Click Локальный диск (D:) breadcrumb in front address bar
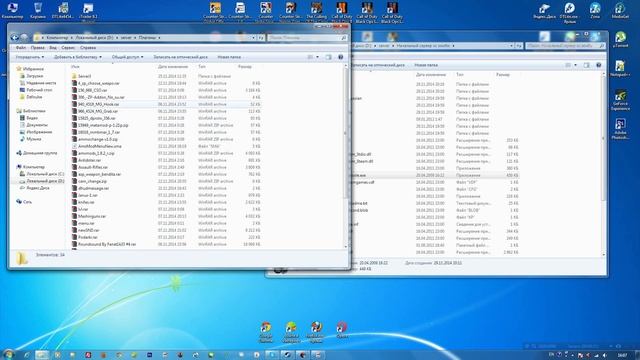This screenshot has height=360, width=640. tap(94, 38)
